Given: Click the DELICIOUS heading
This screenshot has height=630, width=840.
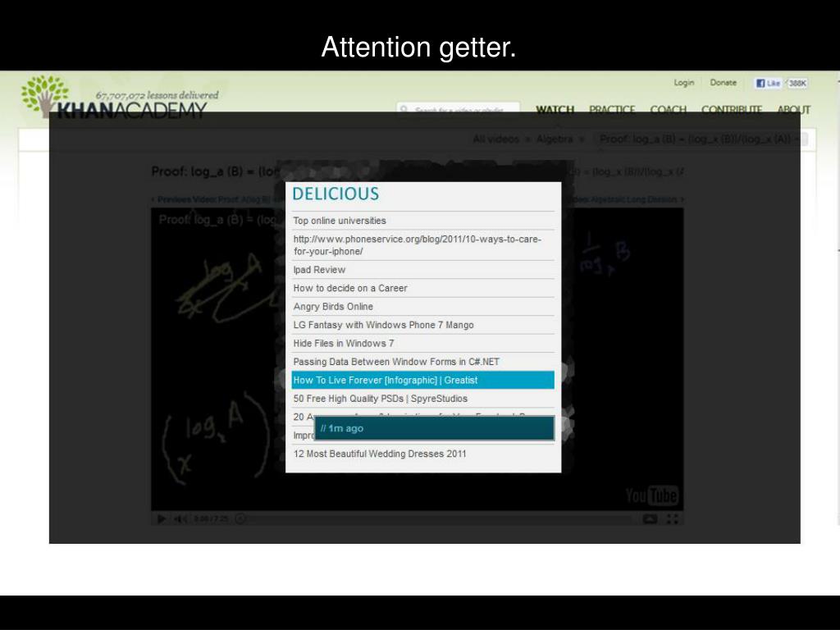Looking at the screenshot, I should pyautogui.click(x=336, y=194).
